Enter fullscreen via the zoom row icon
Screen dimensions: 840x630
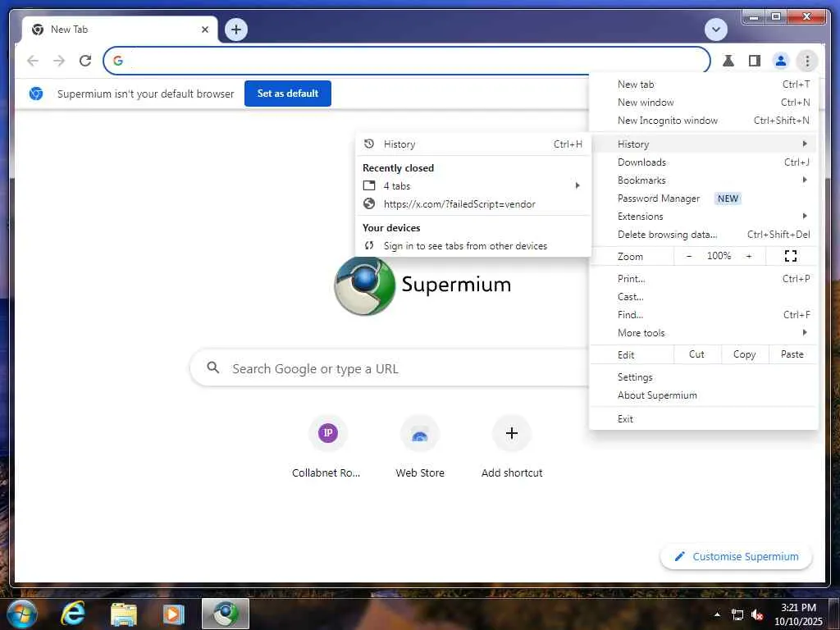point(791,256)
